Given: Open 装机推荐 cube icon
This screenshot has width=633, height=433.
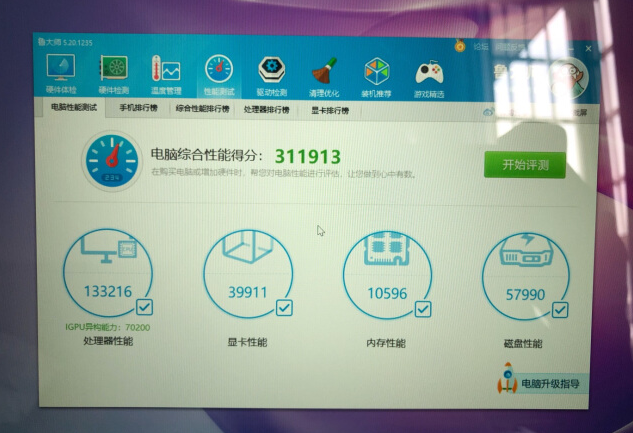Looking at the screenshot, I should point(376,78).
